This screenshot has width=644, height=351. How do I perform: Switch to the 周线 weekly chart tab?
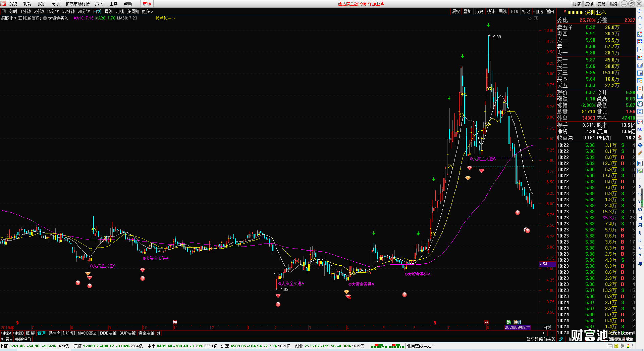(x=109, y=11)
